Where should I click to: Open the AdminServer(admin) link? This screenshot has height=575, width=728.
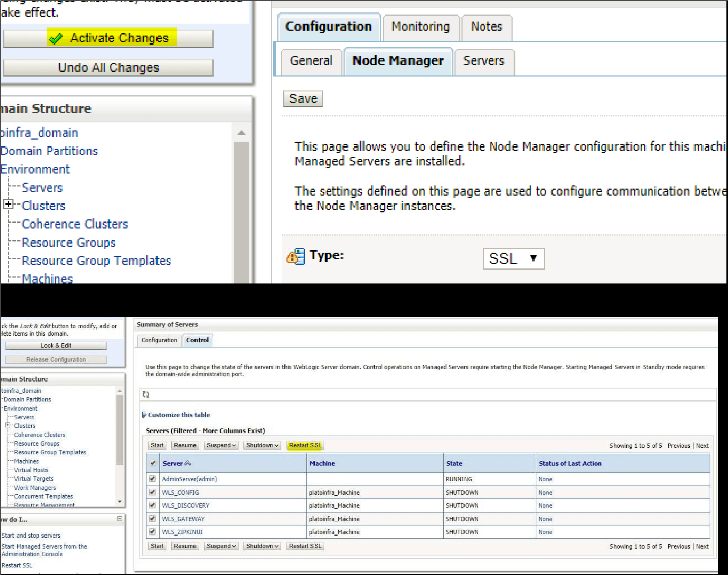[x=190, y=479]
